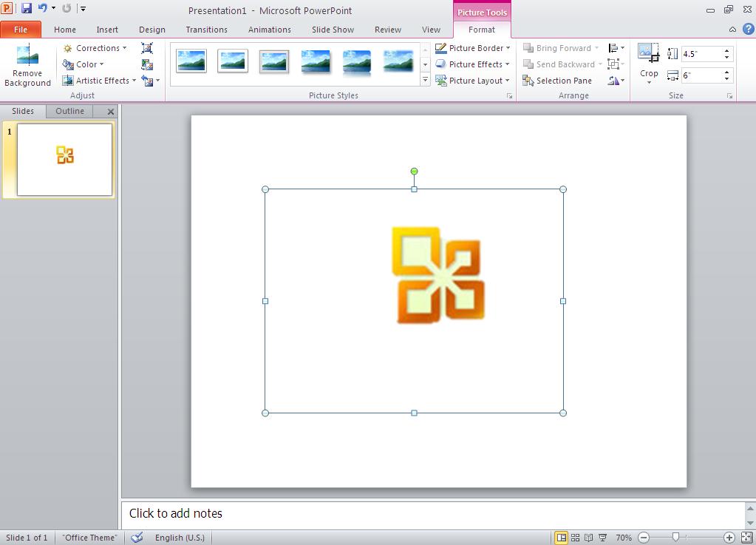Apply the first picture style thumbnail

191,61
